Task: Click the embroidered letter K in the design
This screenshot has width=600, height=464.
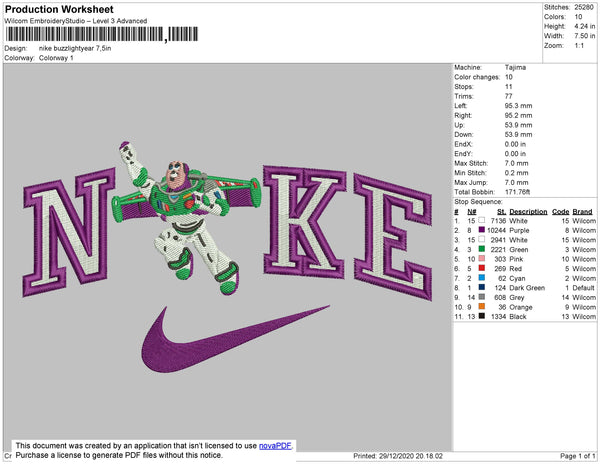Action: pyautogui.click(x=305, y=222)
